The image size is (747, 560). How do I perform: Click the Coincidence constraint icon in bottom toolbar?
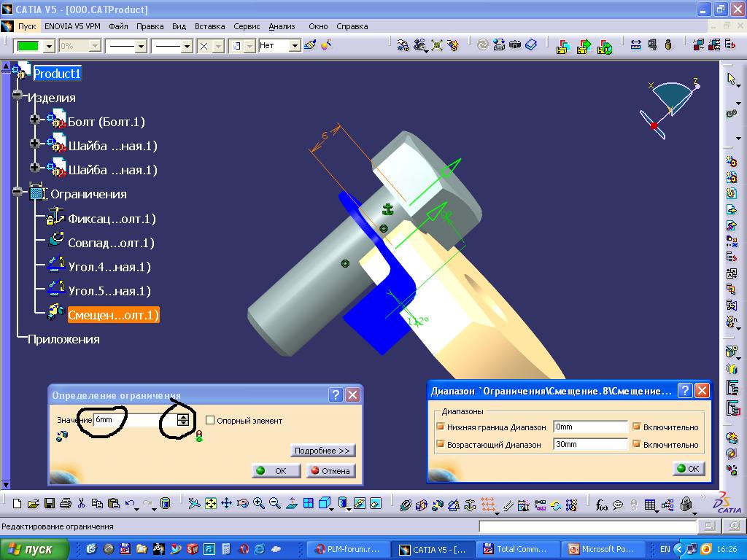[406, 505]
